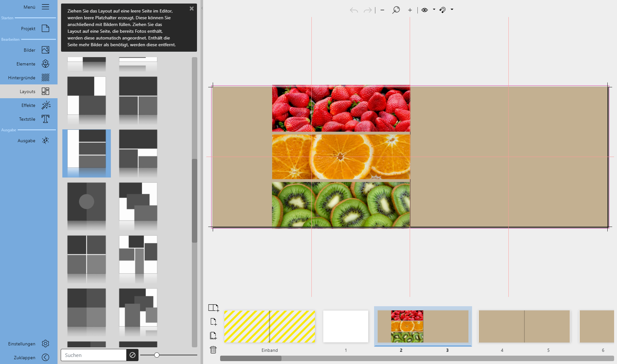Zoom to fit using the magnifier icon
The width and height of the screenshot is (617, 364).
coord(396,10)
